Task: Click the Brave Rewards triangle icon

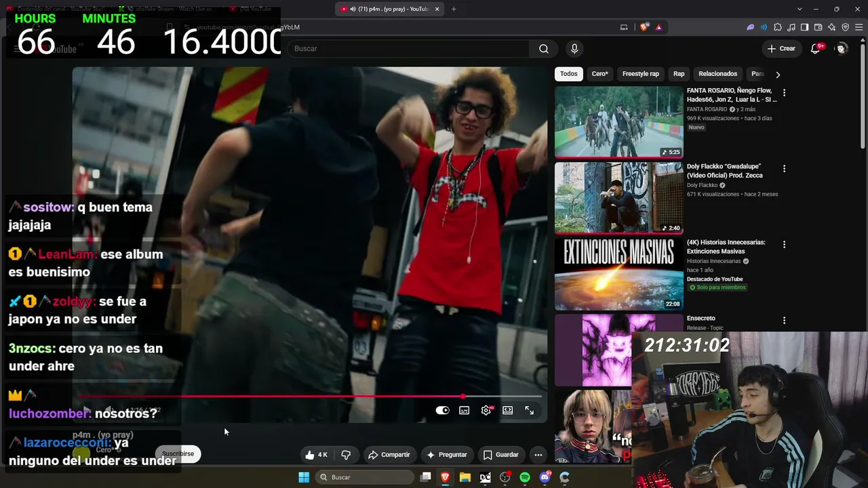Action: (x=658, y=27)
